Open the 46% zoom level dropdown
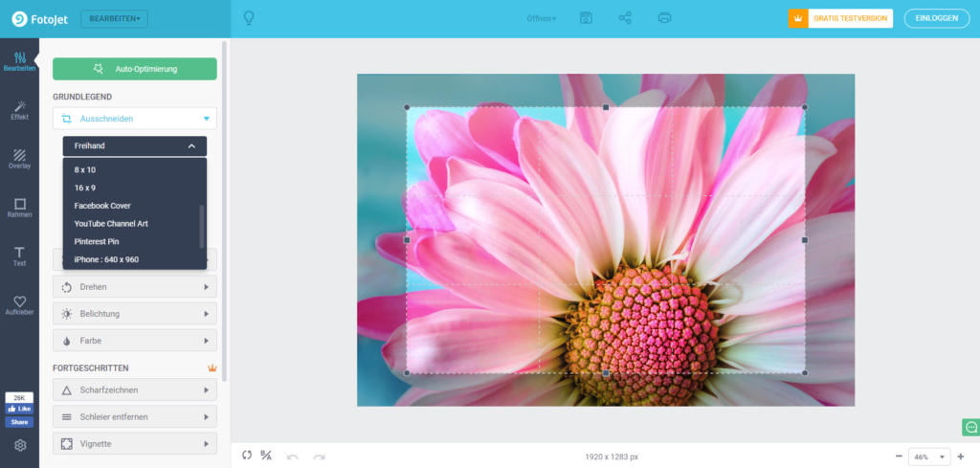Image resolution: width=980 pixels, height=468 pixels. [929, 457]
